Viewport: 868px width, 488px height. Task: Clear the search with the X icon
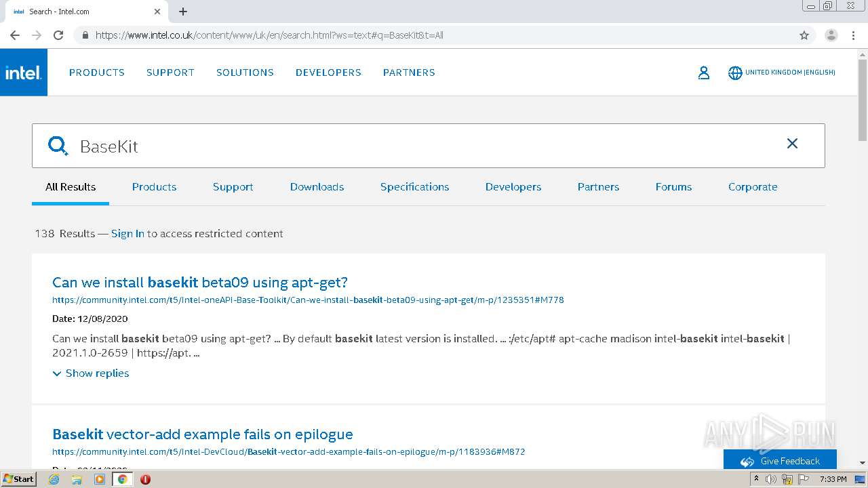coord(792,143)
